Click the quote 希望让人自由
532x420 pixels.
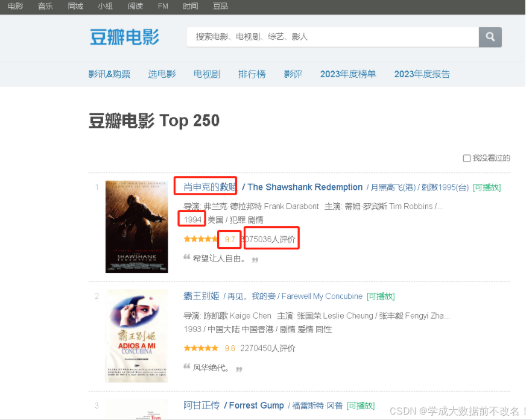pos(219,259)
